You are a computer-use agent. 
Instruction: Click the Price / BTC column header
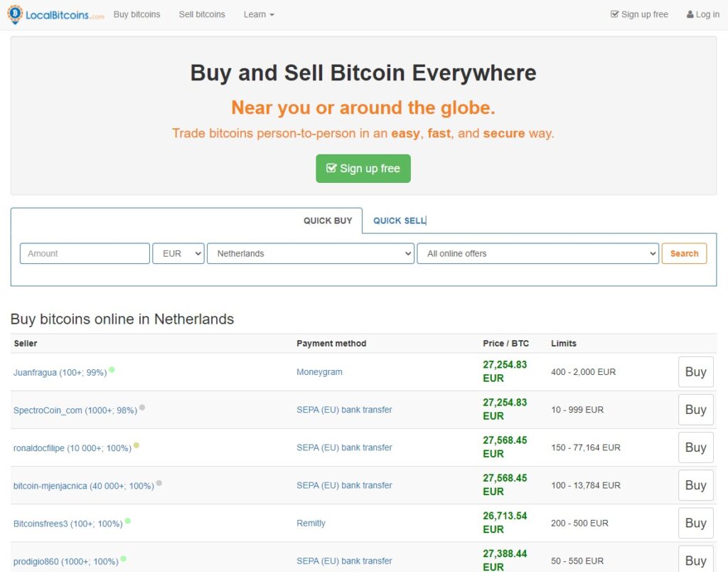point(505,344)
